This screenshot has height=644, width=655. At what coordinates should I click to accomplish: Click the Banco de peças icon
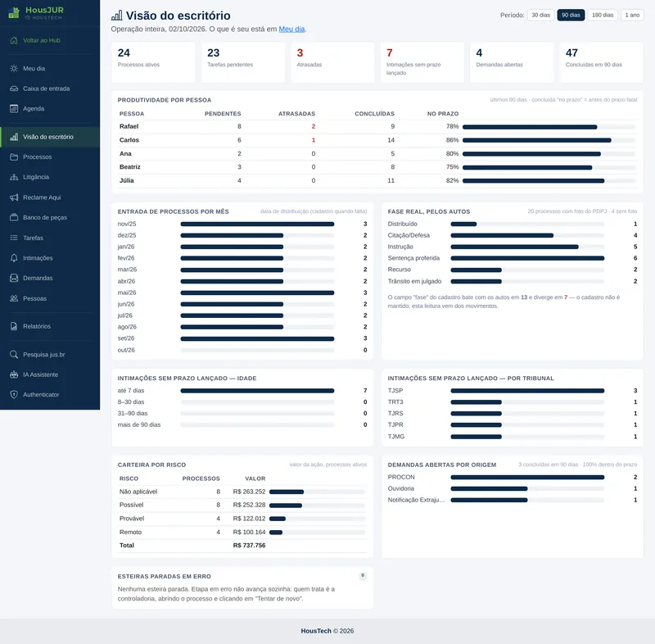click(x=14, y=217)
